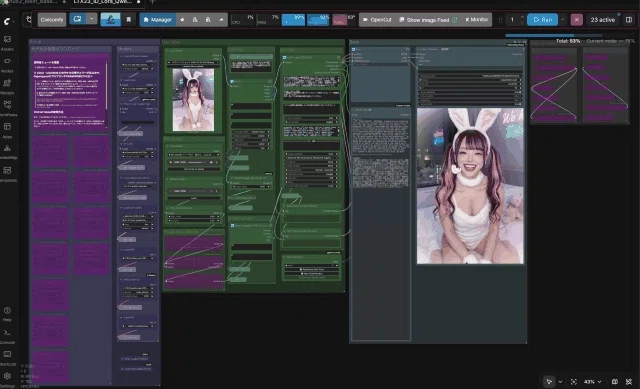640x389 pixels.
Task: Open the Help menu in sidebar
Action: [7, 314]
